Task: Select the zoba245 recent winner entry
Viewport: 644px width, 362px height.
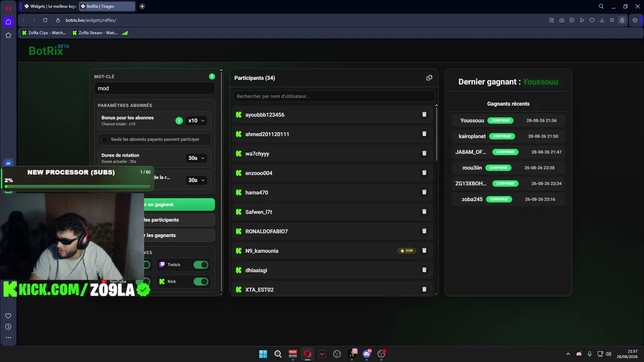Action: [x=508, y=199]
